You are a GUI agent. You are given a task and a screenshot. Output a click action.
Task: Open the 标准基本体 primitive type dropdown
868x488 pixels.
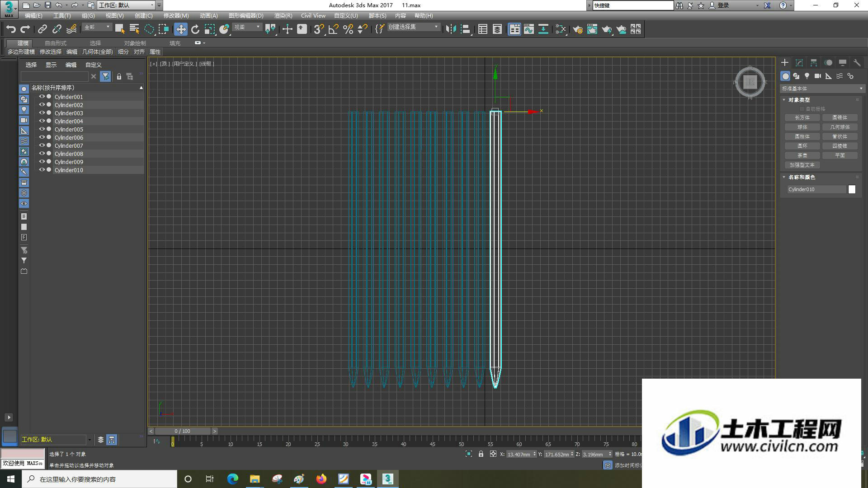pyautogui.click(x=822, y=89)
